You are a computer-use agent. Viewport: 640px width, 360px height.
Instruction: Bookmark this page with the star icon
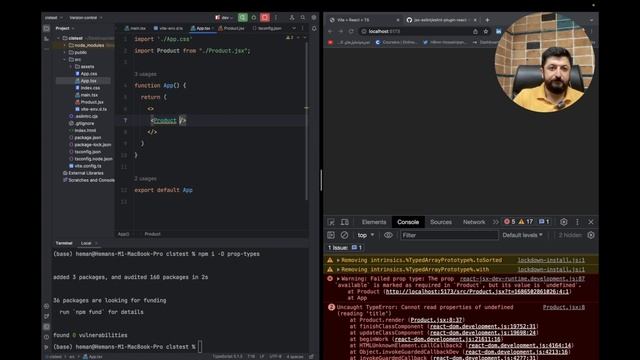tap(486, 31)
